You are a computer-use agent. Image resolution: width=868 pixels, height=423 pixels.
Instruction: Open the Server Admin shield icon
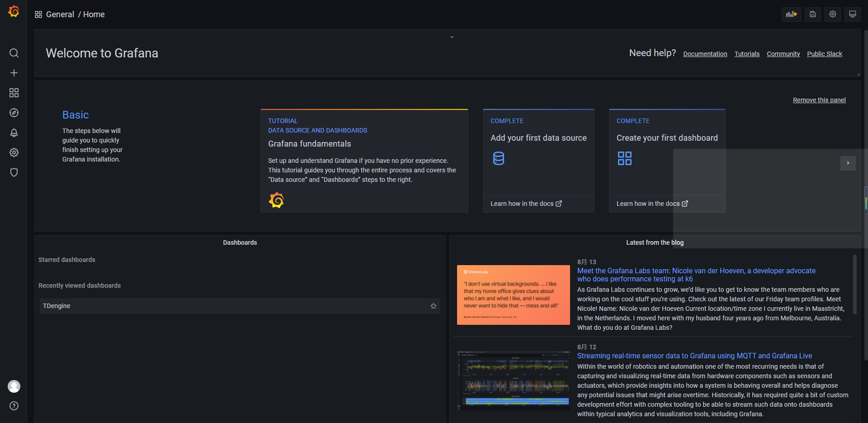click(14, 172)
